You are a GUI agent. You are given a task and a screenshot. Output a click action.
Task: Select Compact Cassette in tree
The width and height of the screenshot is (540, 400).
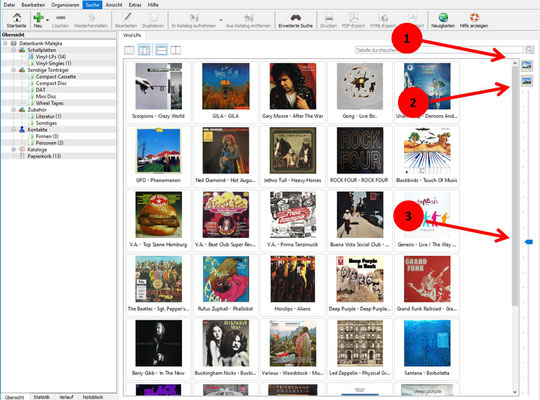click(x=56, y=76)
